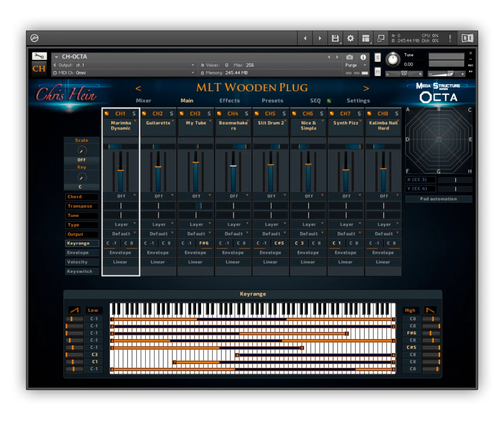The height and width of the screenshot is (424, 504).
Task: Click the minimize view windows icon
Action: pyautogui.click(x=381, y=38)
